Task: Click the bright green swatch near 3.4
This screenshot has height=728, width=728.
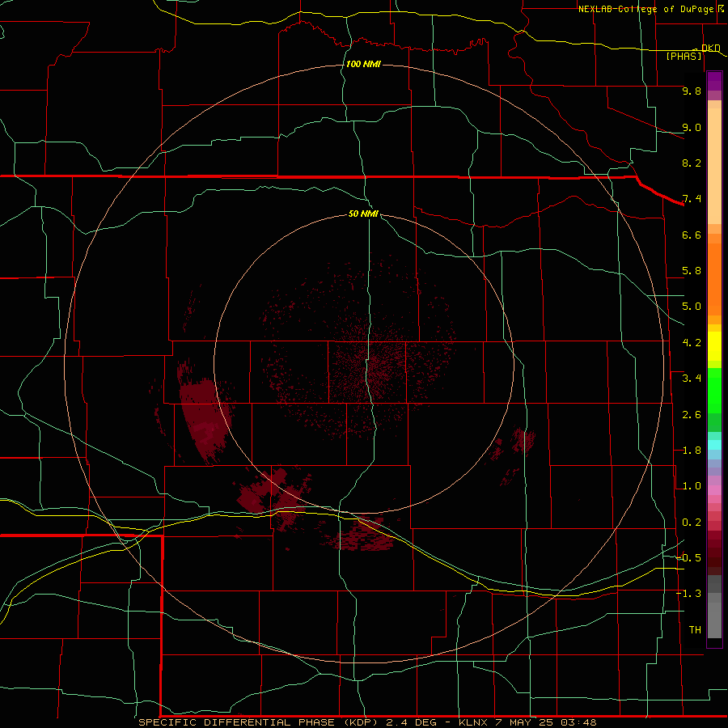Action: coord(714,390)
